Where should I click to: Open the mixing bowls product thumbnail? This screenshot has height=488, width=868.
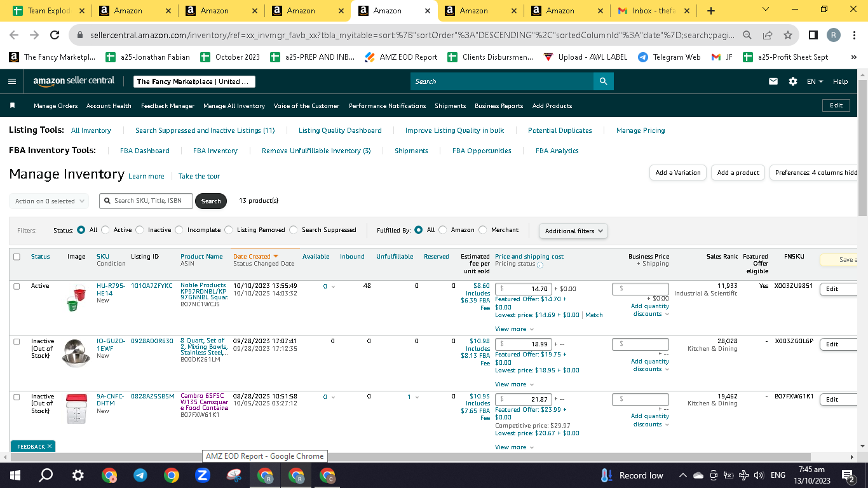[76, 354]
